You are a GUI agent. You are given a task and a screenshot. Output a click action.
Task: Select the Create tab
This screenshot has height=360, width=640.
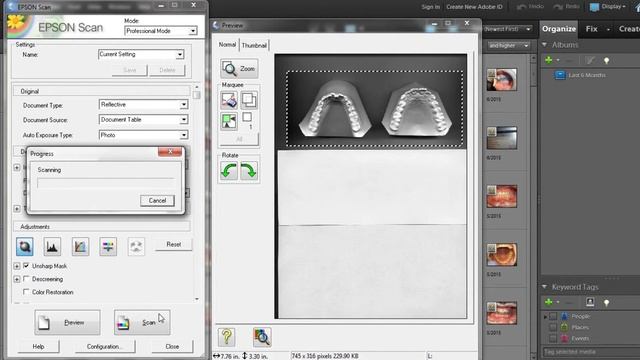[629, 29]
